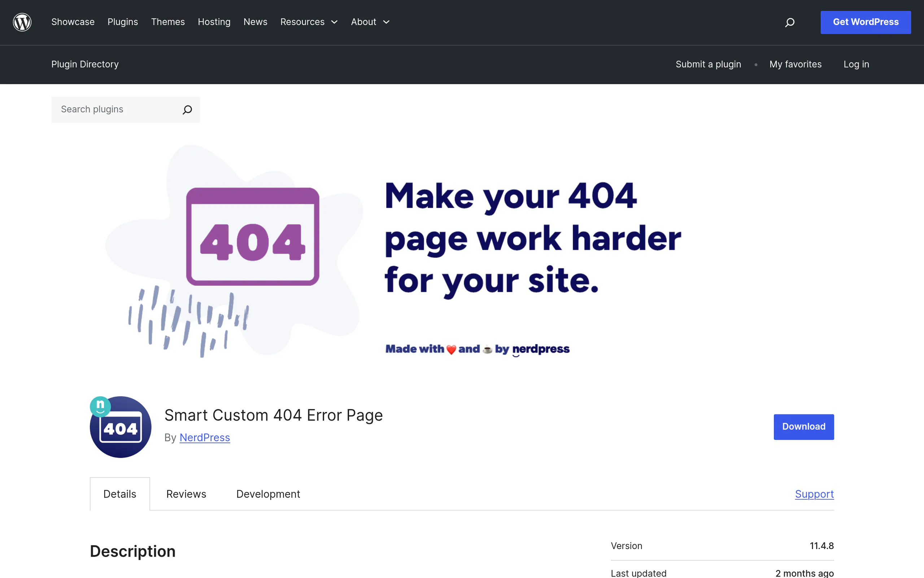Click the Log in link
The image size is (924, 578).
click(x=856, y=64)
